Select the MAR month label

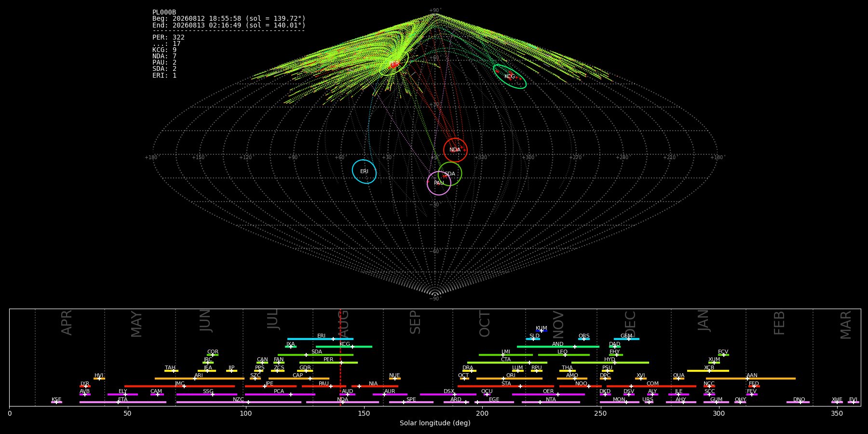coord(846,325)
